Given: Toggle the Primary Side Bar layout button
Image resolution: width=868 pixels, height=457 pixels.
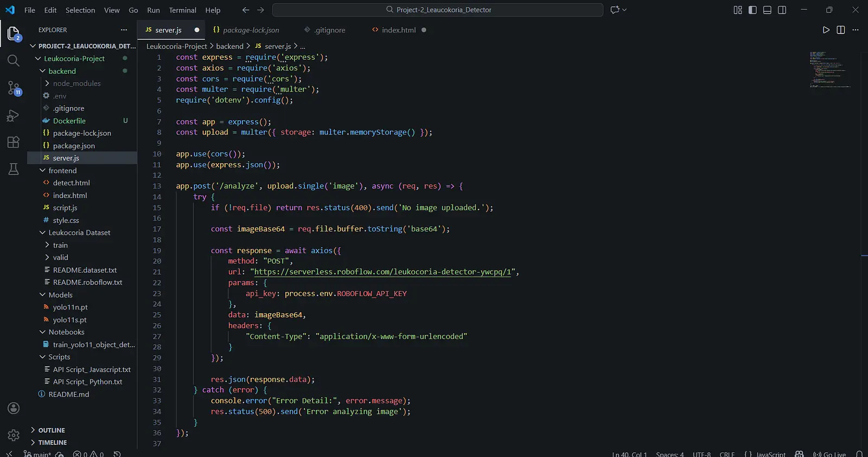Looking at the screenshot, I should 752,10.
